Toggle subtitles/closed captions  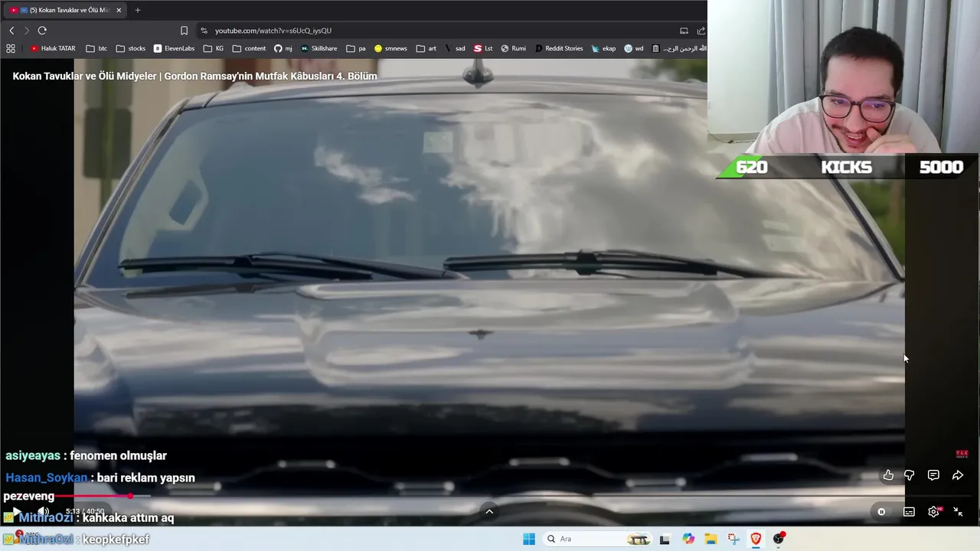point(909,512)
